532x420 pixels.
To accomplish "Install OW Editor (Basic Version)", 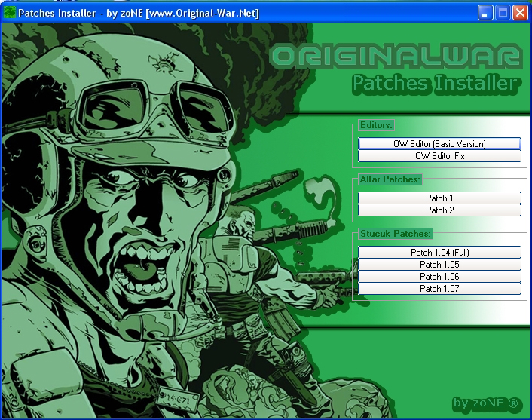I will pyautogui.click(x=439, y=143).
